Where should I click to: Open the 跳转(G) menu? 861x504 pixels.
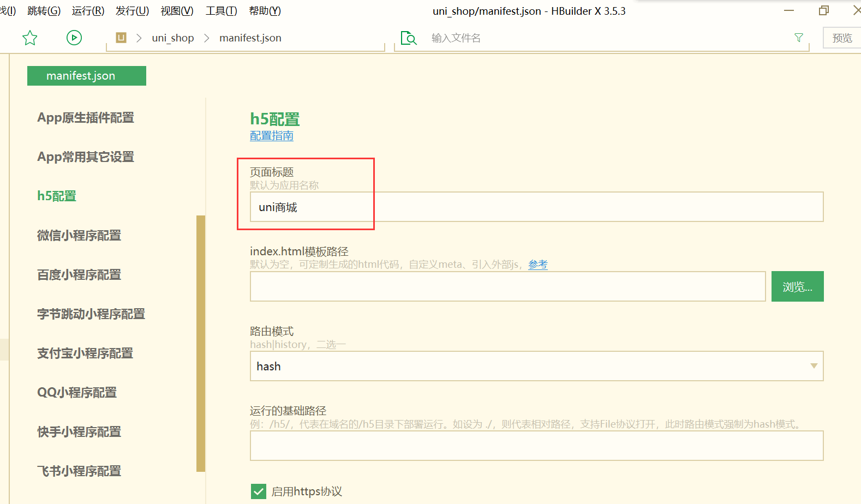pos(44,11)
